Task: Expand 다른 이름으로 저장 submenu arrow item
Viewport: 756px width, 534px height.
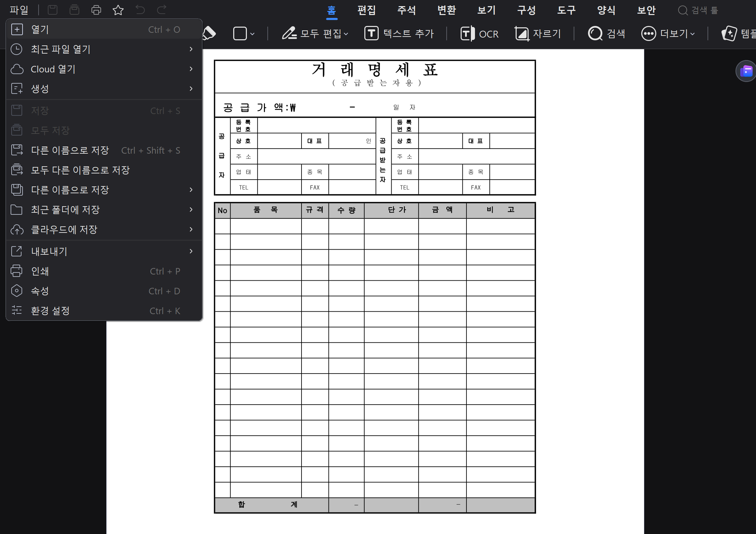Action: click(x=104, y=190)
